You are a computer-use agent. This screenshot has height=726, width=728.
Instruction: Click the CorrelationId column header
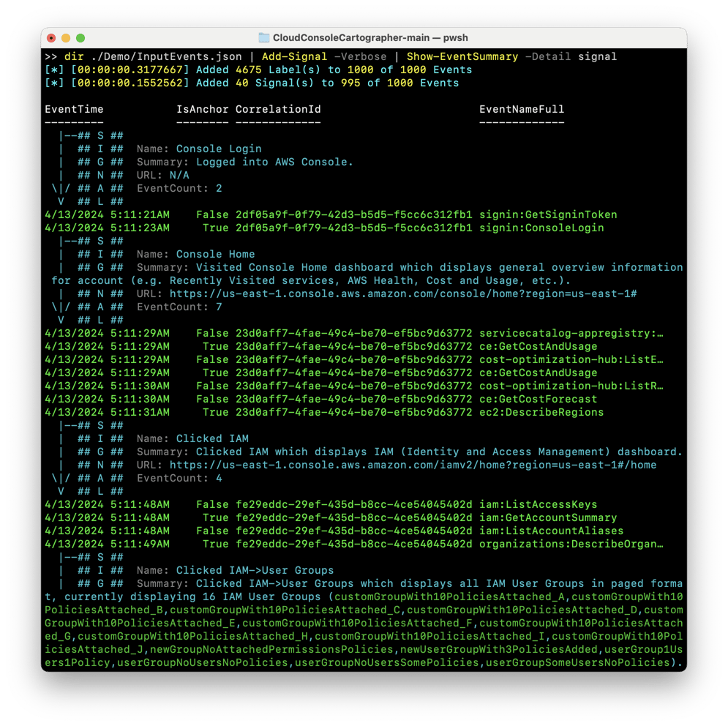tap(276, 108)
